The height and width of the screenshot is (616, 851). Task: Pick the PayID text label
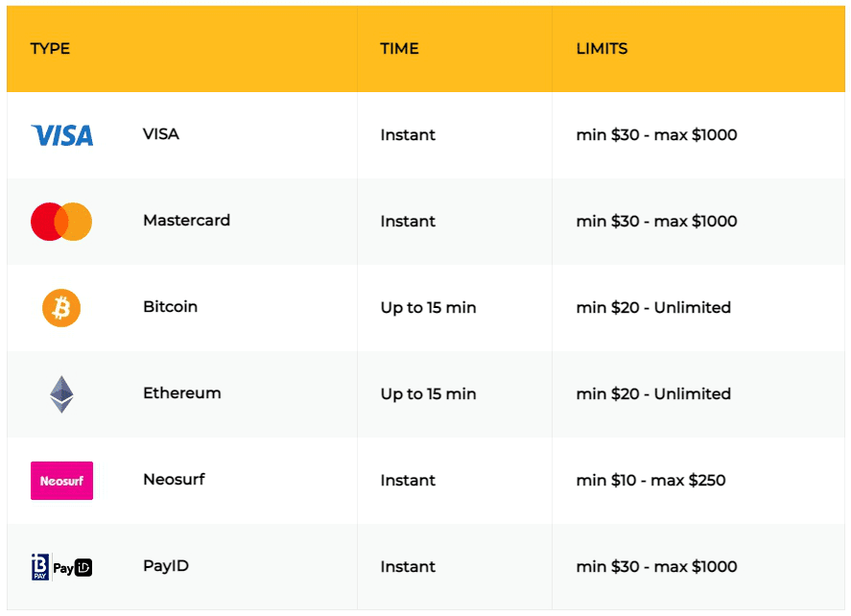166,566
